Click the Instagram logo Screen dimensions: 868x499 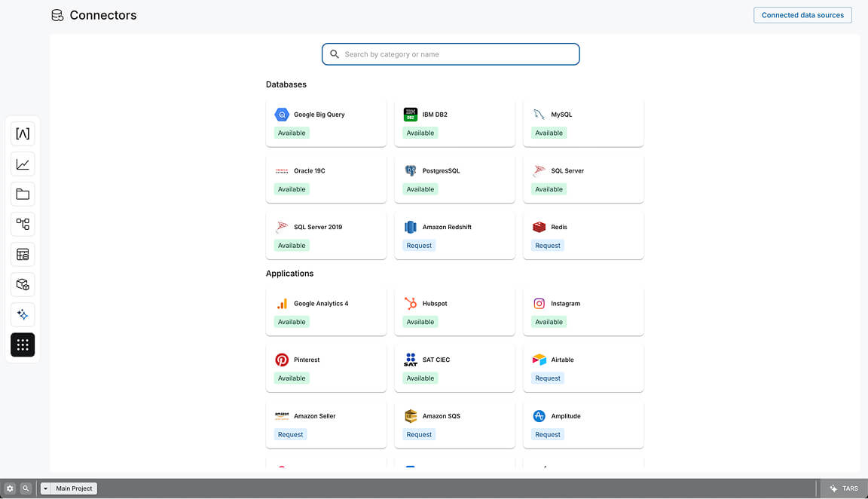[539, 304]
